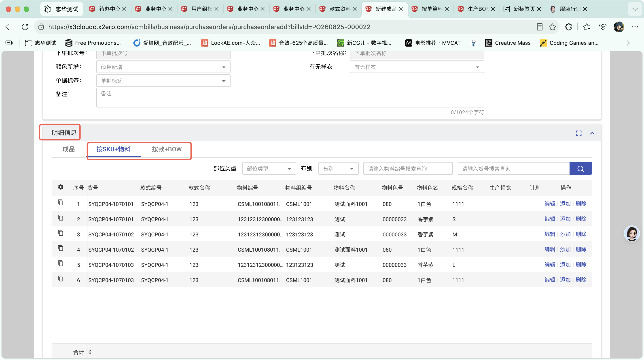The width and height of the screenshot is (644, 360).
Task: Copy row 6 using its copy icon
Action: tap(61, 279)
